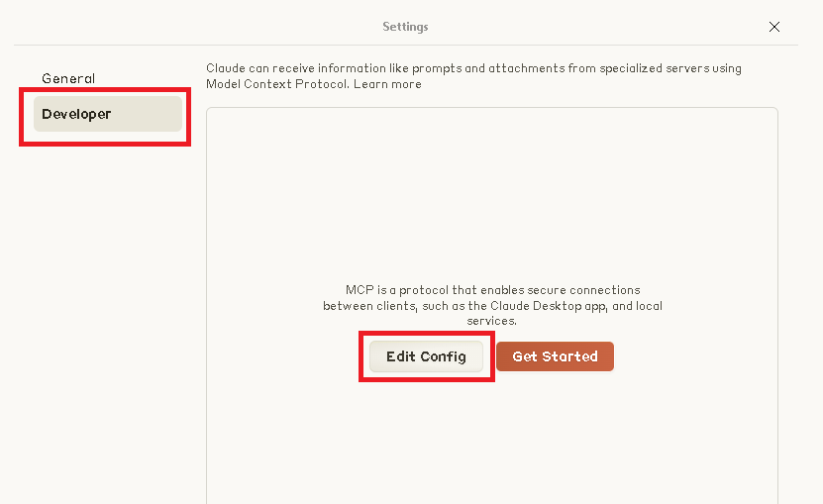Start MCP setup with Get Started
The image size is (823, 504).
[x=555, y=356]
